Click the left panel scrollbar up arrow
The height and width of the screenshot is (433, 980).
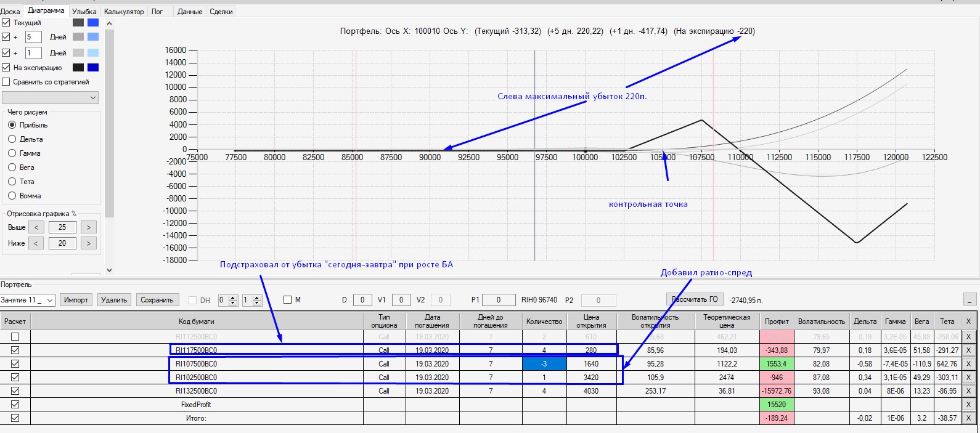[x=109, y=23]
